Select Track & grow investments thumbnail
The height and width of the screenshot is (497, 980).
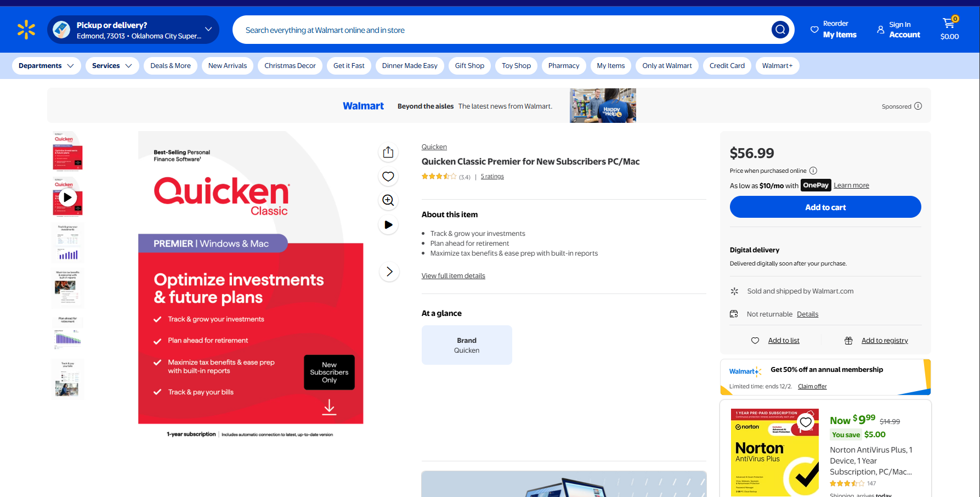(67, 242)
